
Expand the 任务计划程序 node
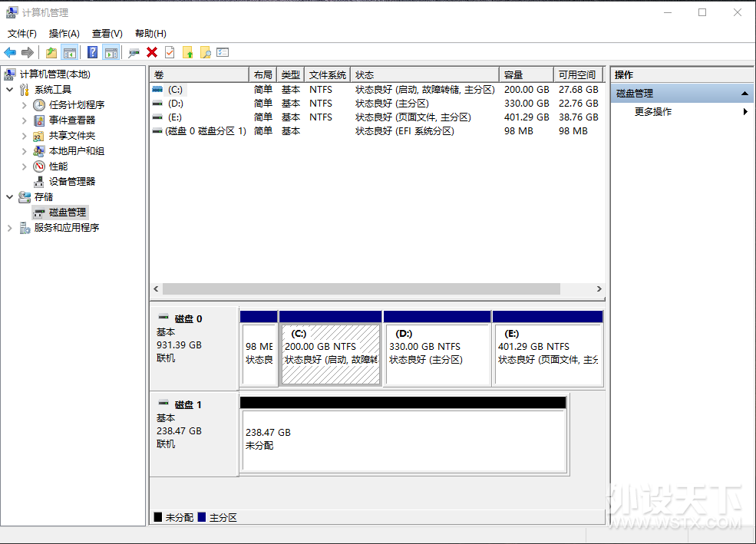[x=24, y=104]
